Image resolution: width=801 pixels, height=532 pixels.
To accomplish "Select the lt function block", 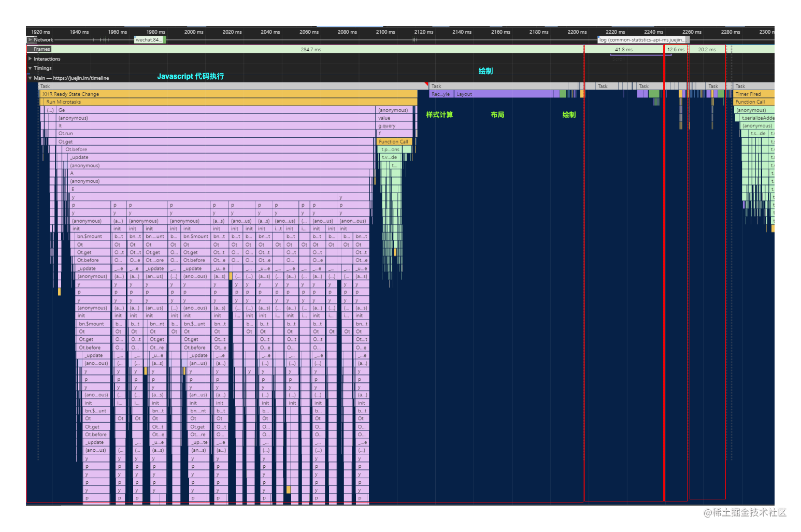I will coord(216,126).
